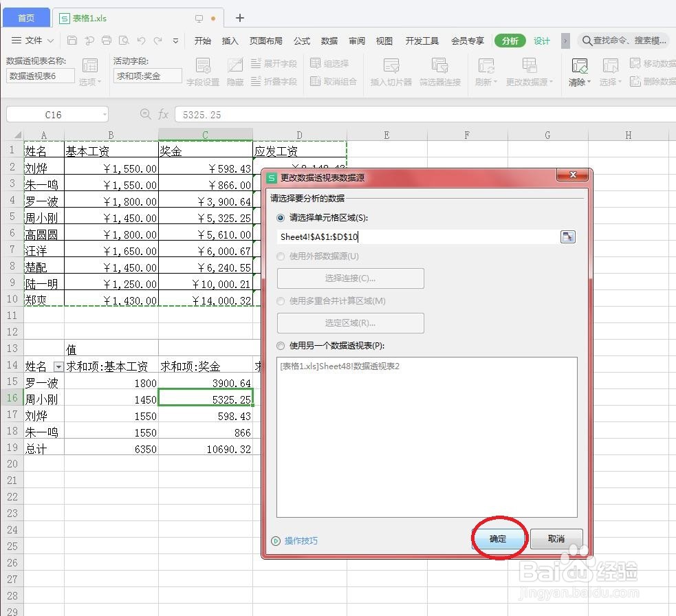Click the formula bar showing 5325.25

[425, 115]
